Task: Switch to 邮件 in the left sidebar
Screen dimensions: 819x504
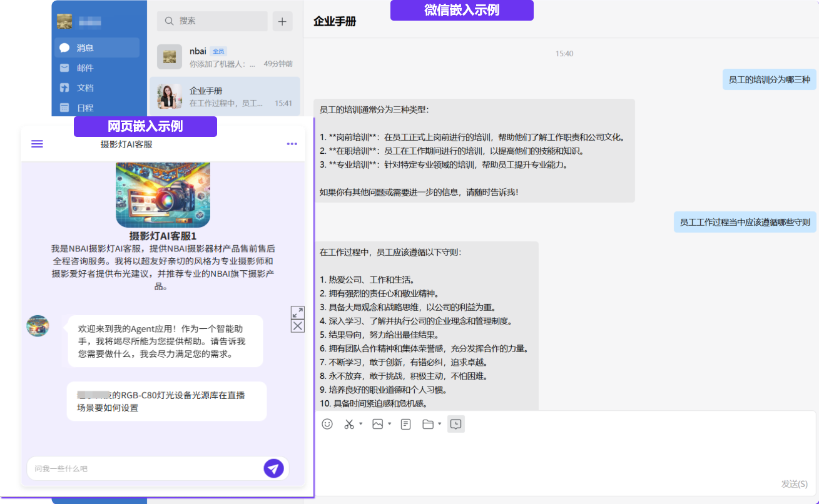Action: pos(85,68)
